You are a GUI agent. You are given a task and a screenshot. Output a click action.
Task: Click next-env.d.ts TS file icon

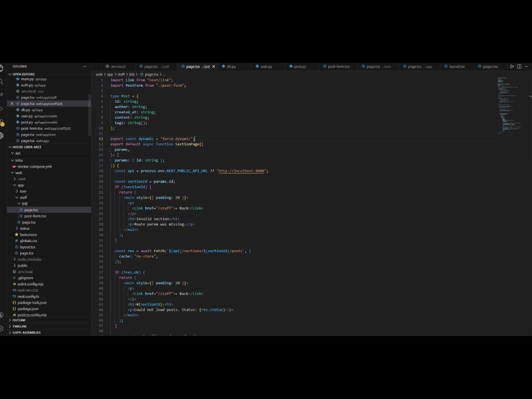click(x=14, y=290)
